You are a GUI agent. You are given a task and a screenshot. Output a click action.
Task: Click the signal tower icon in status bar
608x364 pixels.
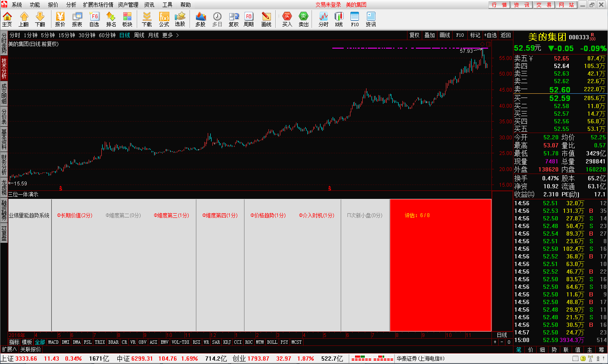pos(590,359)
